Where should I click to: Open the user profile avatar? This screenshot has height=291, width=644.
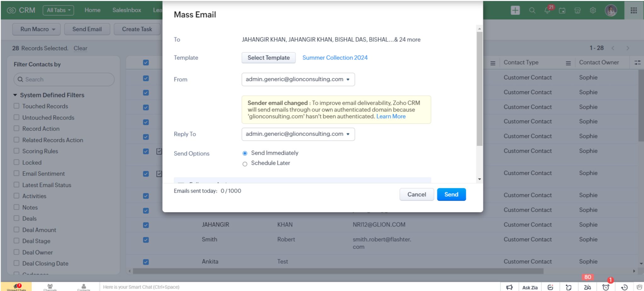[611, 10]
